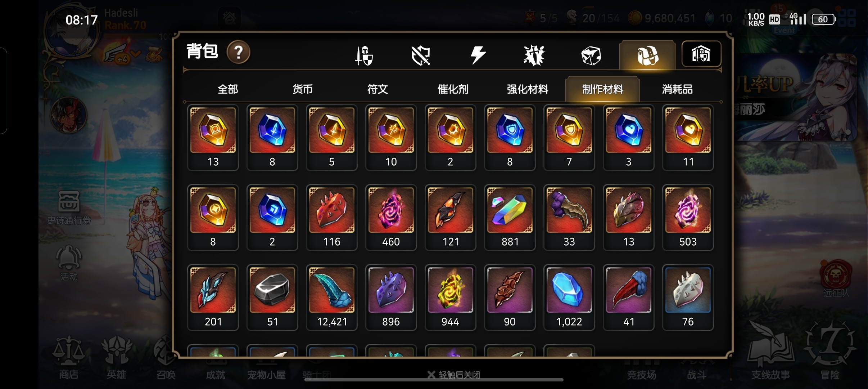Select the rainbow crystal item with 881

[x=510, y=218]
